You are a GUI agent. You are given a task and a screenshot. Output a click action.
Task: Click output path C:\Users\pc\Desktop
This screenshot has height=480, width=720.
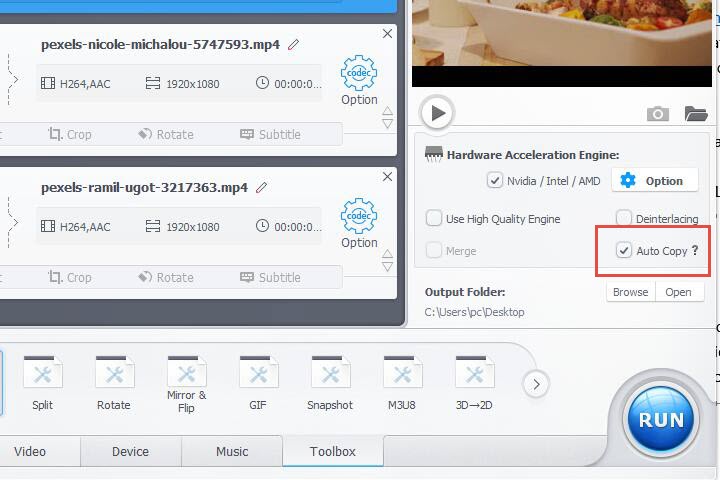click(474, 312)
